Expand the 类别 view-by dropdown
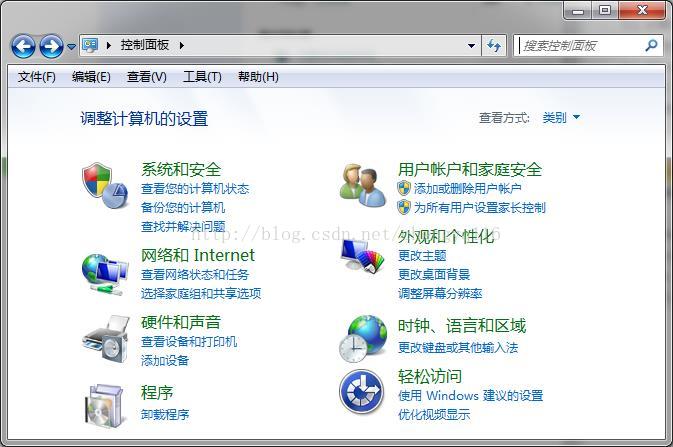Viewport: 673px width, 447px height. coord(561,117)
